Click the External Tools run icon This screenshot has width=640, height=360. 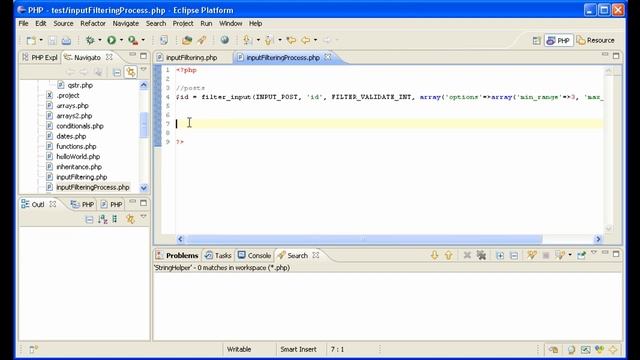click(x=133, y=40)
